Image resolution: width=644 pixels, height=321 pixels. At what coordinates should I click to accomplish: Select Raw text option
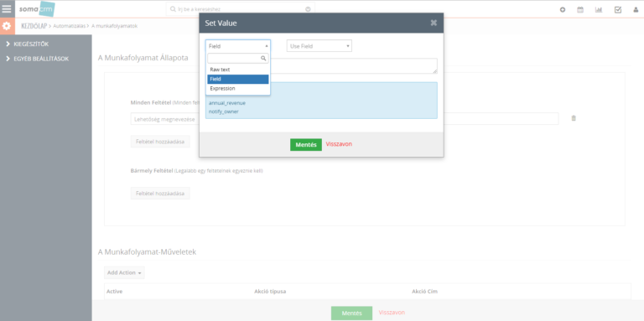pyautogui.click(x=238, y=70)
